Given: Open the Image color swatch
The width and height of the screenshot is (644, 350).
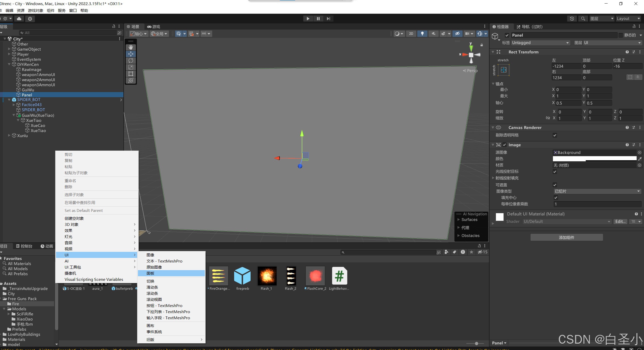Looking at the screenshot, I should tap(594, 159).
